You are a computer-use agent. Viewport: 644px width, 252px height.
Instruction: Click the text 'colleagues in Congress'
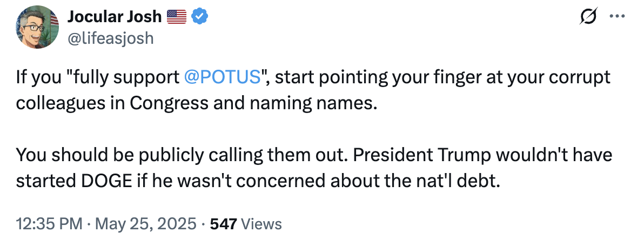pyautogui.click(x=112, y=104)
